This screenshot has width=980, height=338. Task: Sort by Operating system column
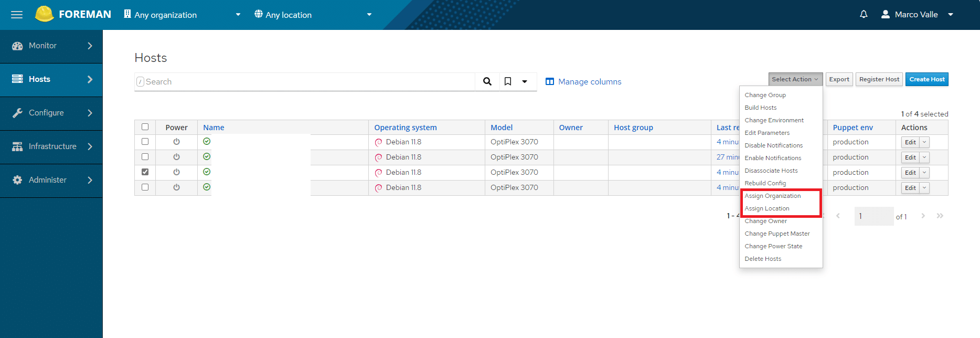coord(406,128)
